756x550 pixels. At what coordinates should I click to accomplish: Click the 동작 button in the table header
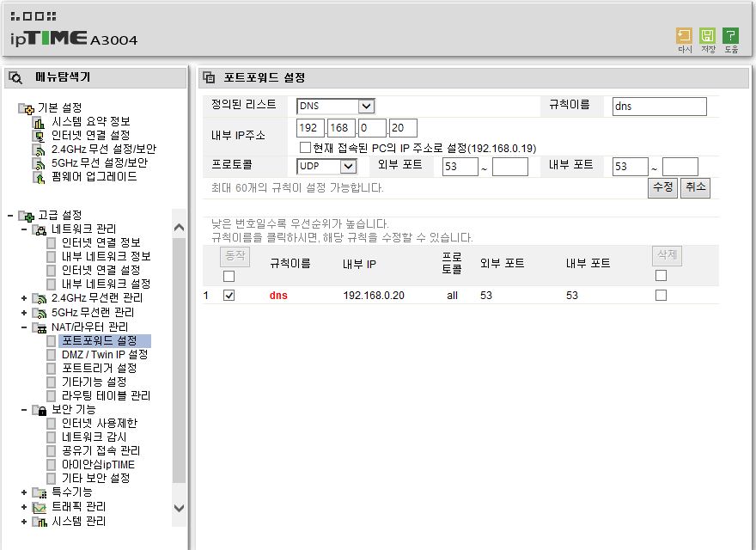235,256
